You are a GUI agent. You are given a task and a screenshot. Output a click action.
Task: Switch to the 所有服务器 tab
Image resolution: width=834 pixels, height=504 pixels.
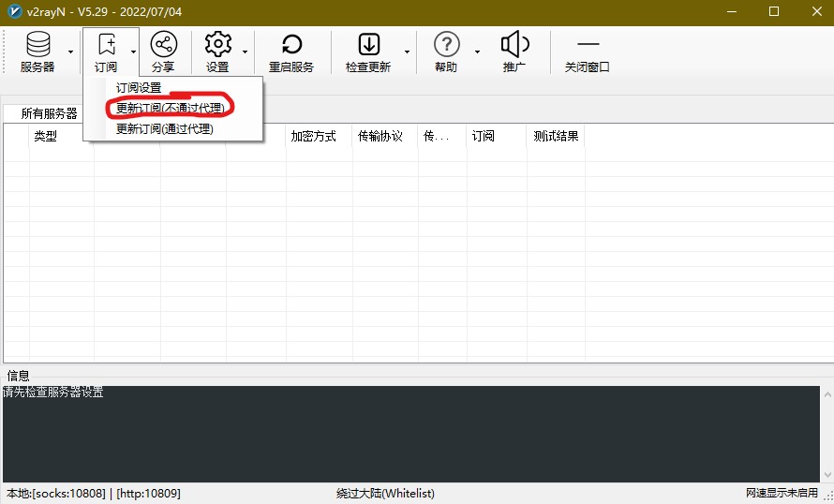pyautogui.click(x=49, y=113)
